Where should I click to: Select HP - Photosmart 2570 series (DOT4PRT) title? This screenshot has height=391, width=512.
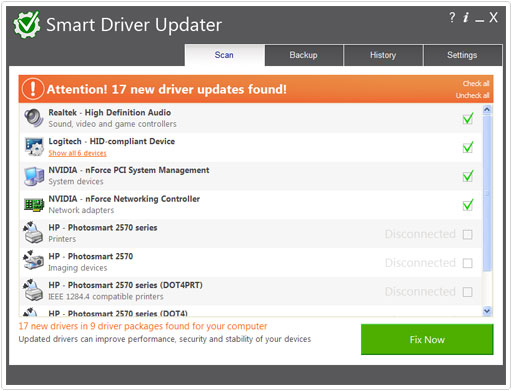click(x=125, y=285)
